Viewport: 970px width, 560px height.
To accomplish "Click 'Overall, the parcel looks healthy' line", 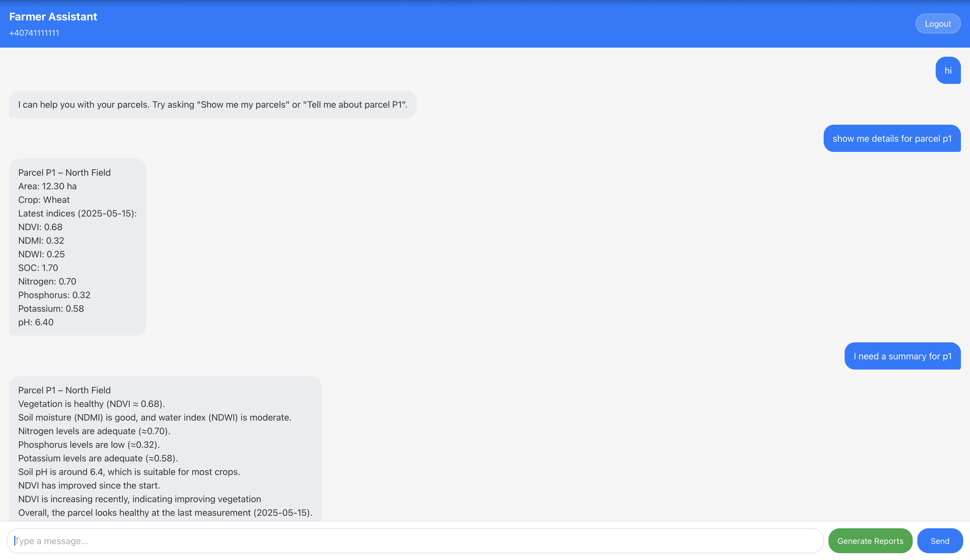I will 165,513.
